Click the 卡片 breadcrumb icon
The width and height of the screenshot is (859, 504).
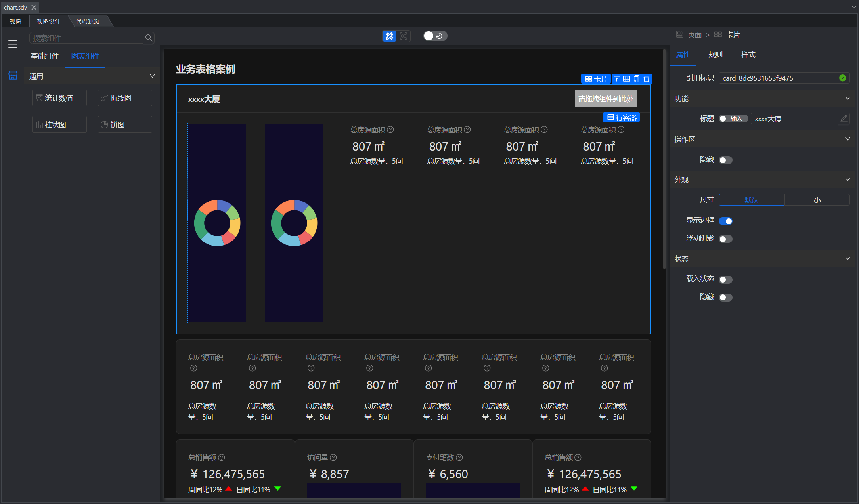click(718, 34)
